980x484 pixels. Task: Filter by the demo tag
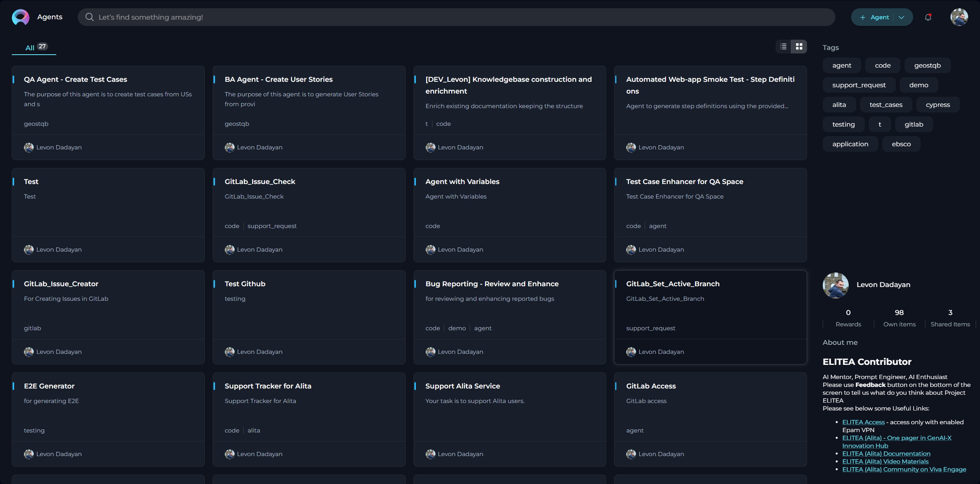click(x=919, y=85)
